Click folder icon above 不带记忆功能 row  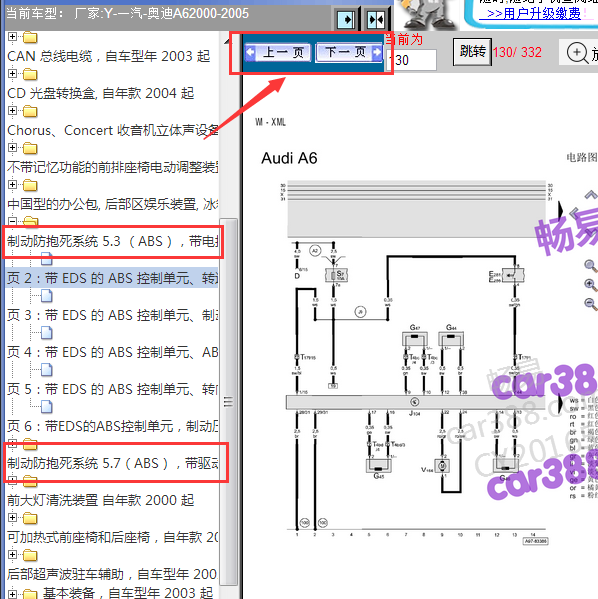[30, 148]
